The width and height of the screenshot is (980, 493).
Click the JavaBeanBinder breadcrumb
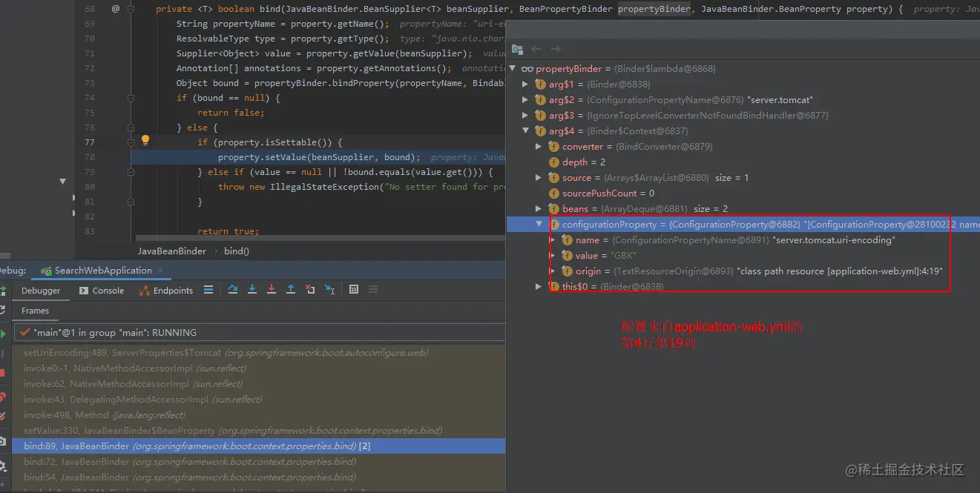pos(172,251)
